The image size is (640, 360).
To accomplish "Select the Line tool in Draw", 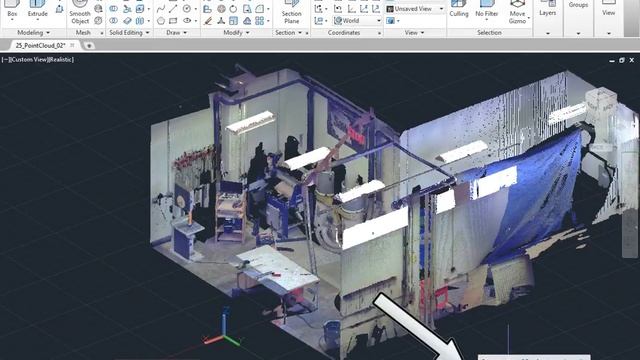I will tap(173, 9).
